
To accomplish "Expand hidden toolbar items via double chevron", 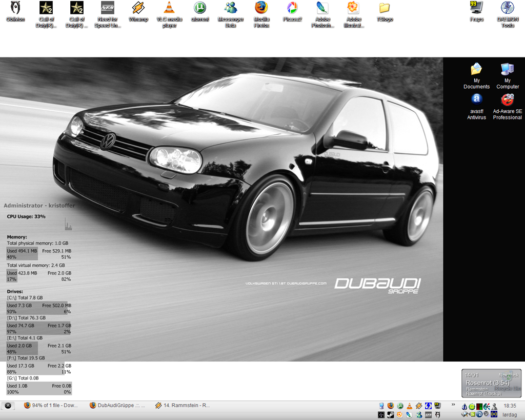I will tap(453, 404).
